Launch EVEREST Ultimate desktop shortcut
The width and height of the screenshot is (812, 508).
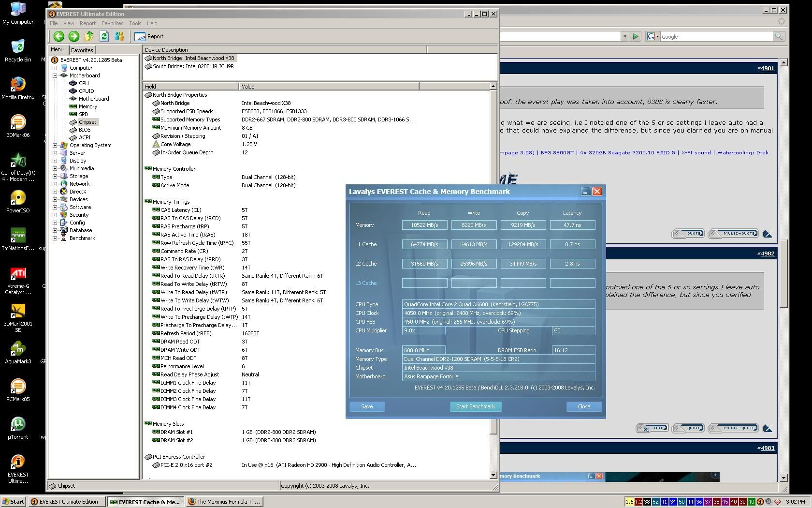18,469
